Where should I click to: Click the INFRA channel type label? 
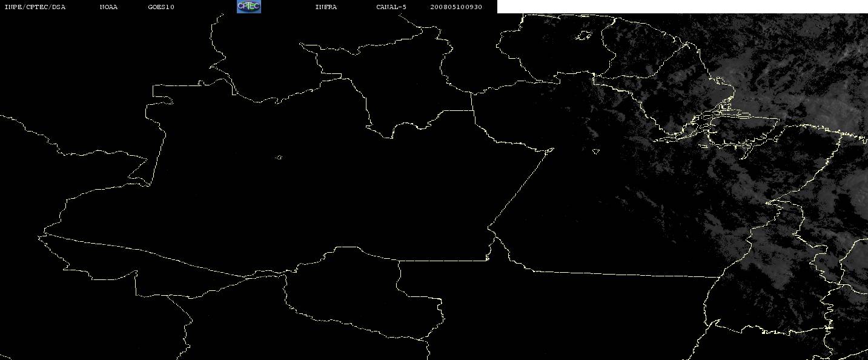tap(326, 7)
